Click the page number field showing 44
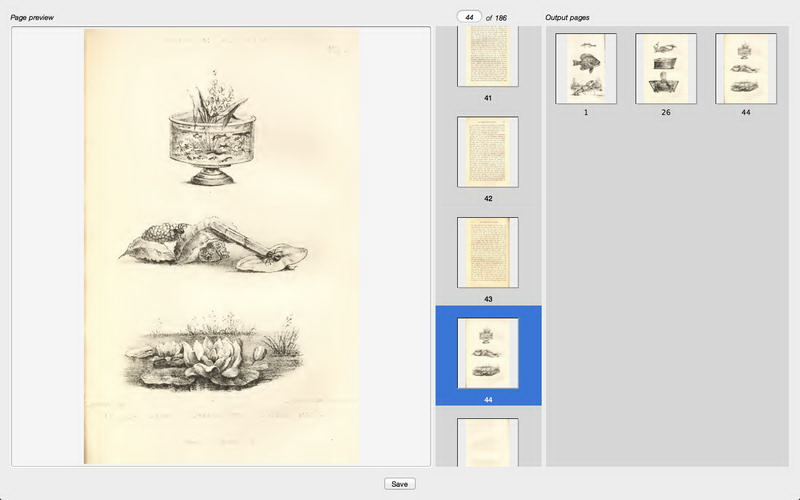800x500 pixels. click(x=468, y=17)
